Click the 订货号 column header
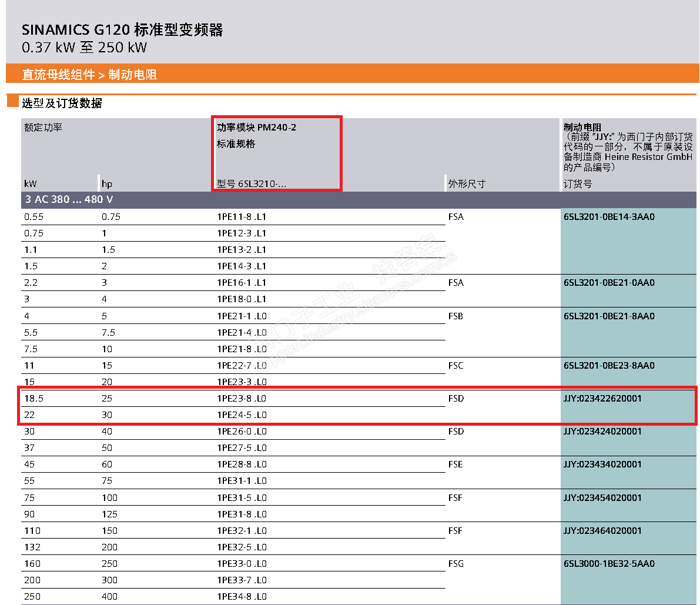700x605 pixels. [x=578, y=183]
